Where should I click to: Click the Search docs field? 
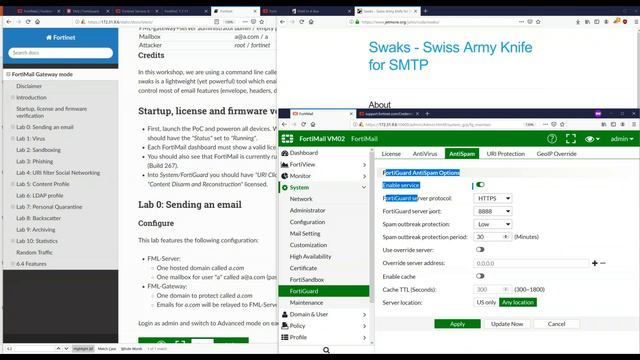[60, 53]
